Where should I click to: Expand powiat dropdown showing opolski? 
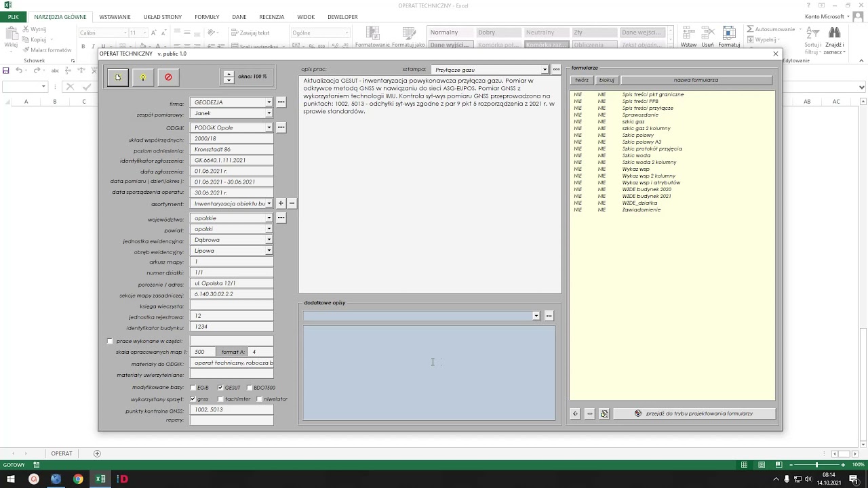point(269,229)
